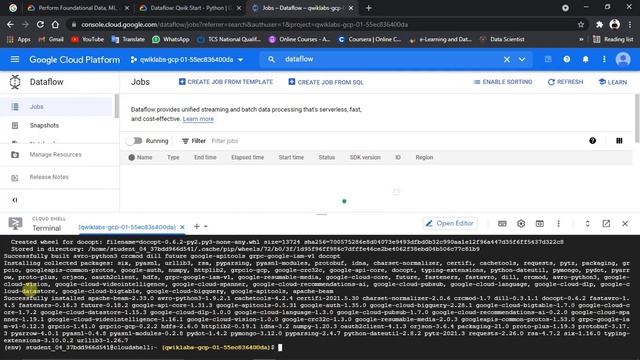640x360 pixels.
Task: Add a new Cloud Shell terminal tab
Action: pyautogui.click(x=197, y=227)
